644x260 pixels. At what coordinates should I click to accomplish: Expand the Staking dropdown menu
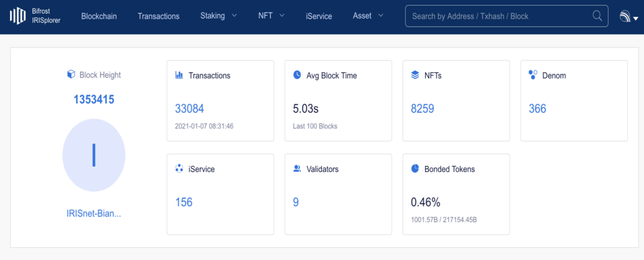218,16
